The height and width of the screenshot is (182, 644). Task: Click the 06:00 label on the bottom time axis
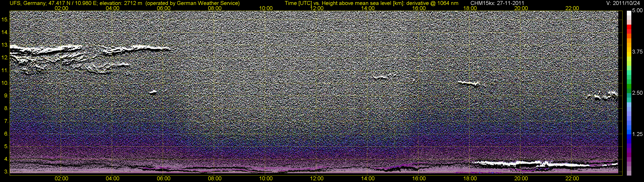coord(164,179)
